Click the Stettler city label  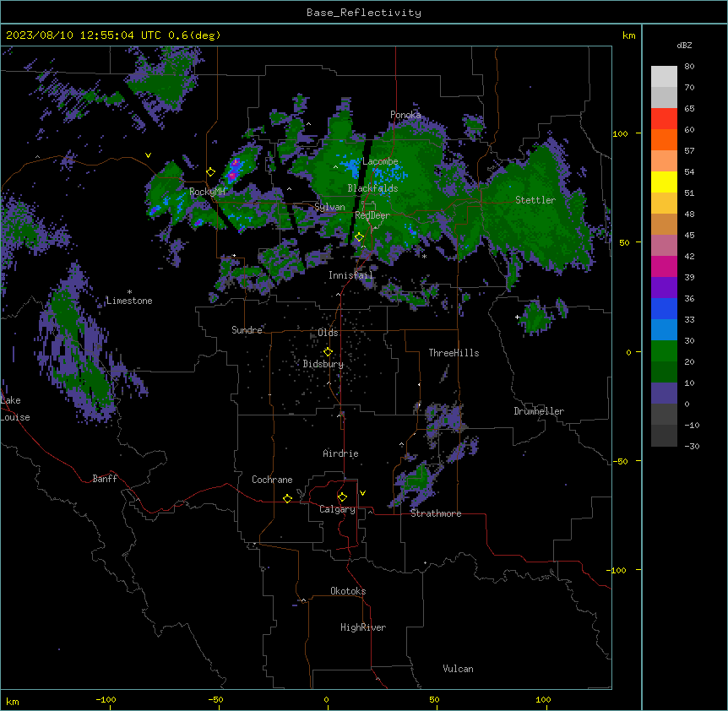(x=535, y=200)
